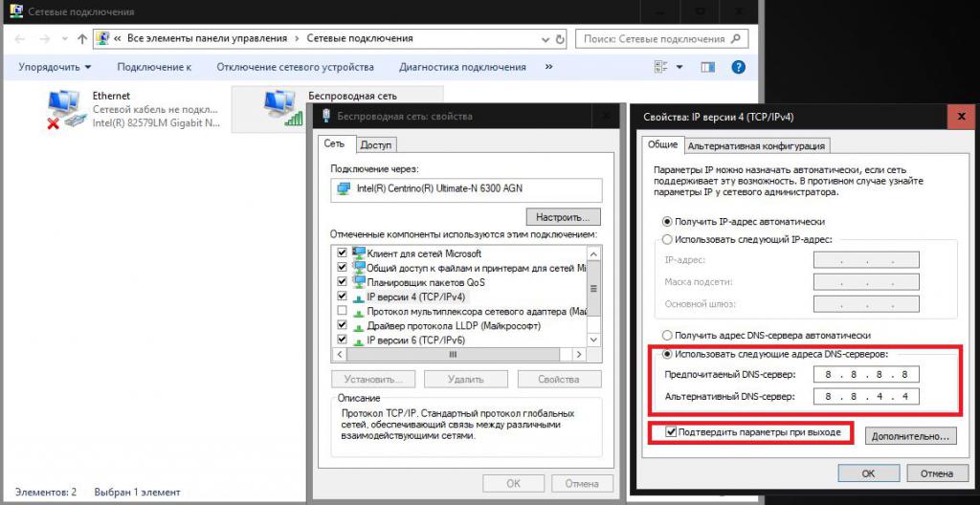Click Клиент для сетей Microsoft icon

click(359, 253)
